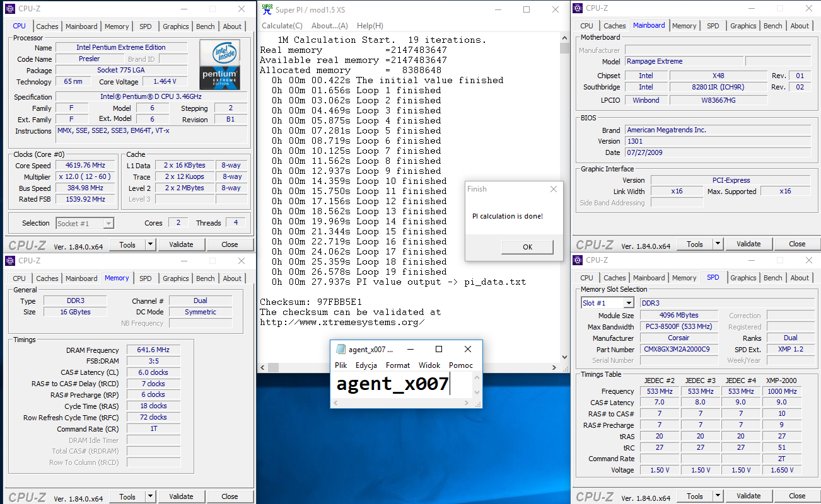Open Help(H) menu in Super PI

click(370, 26)
